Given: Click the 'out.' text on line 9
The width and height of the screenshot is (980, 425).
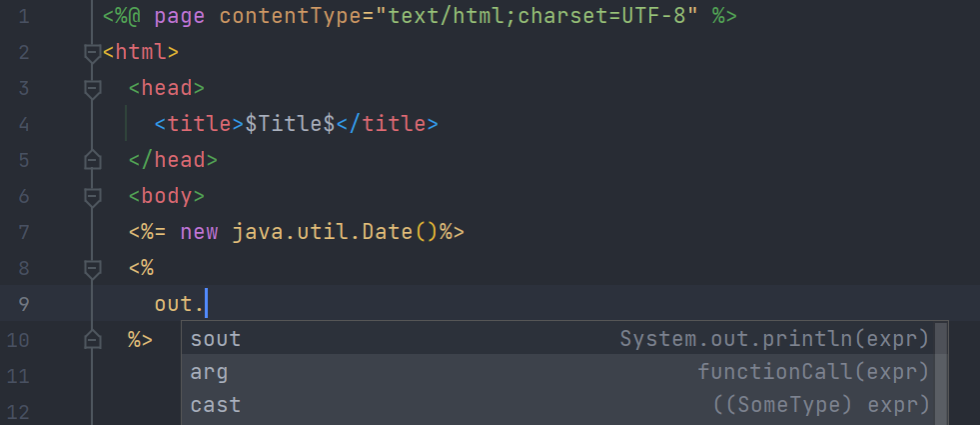Looking at the screenshot, I should (179, 304).
